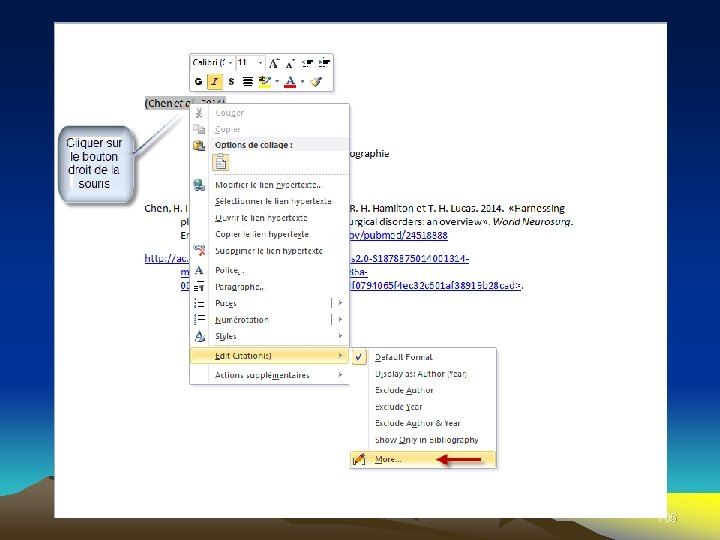Click the decrease indent icon in mini toolbar
Image resolution: width=720 pixels, height=540 pixels.
coord(308,63)
